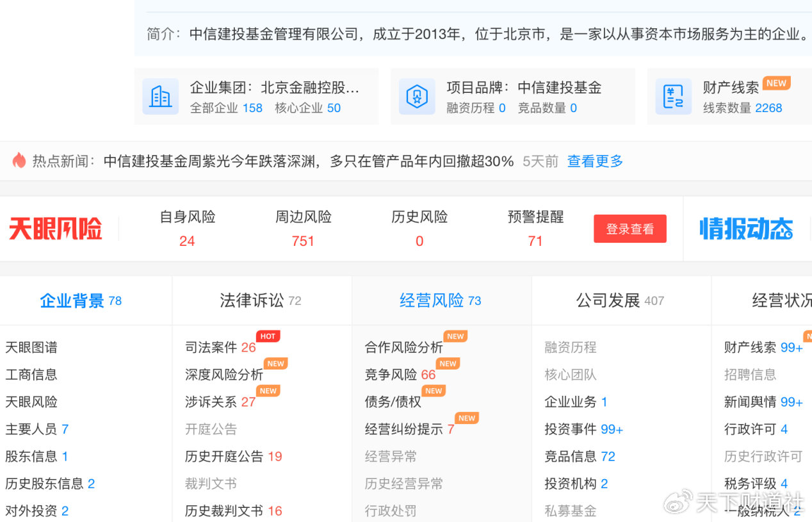Click 周边风险 count 751
This screenshot has width=812, height=522.
coord(303,241)
